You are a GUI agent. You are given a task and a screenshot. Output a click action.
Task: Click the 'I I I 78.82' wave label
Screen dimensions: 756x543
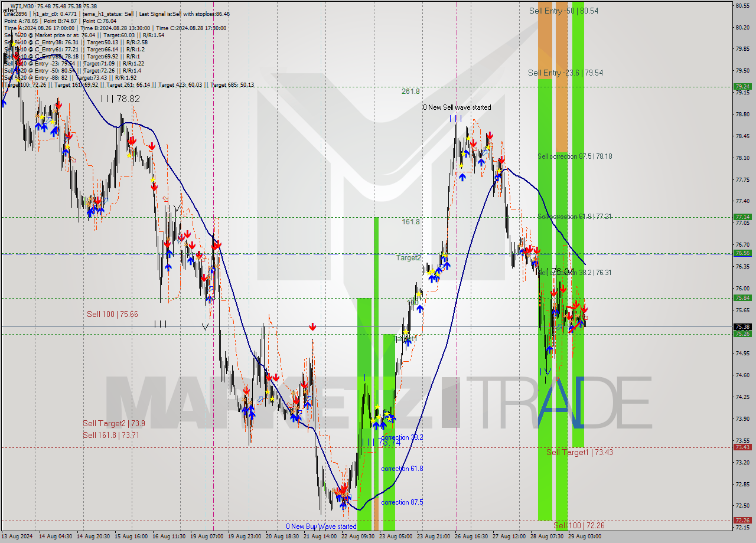point(120,99)
